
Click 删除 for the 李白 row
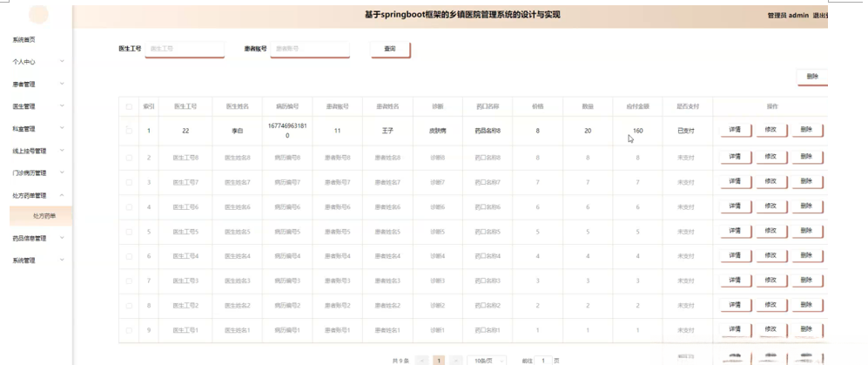point(806,130)
